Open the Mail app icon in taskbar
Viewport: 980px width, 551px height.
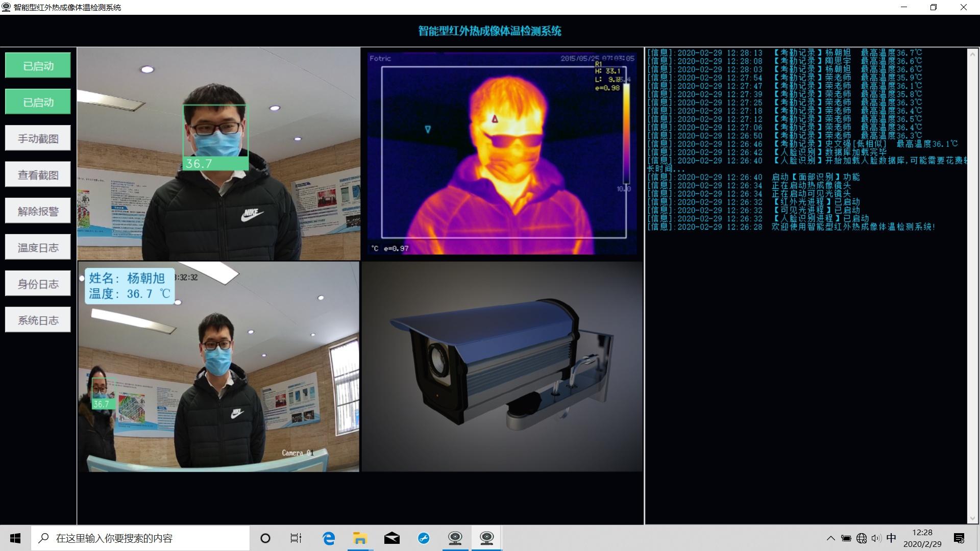tap(391, 538)
